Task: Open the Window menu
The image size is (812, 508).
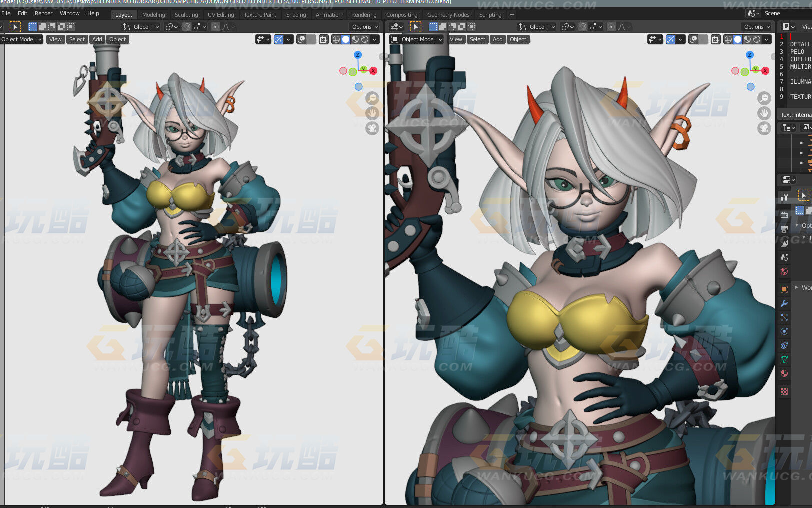Action: [70, 13]
